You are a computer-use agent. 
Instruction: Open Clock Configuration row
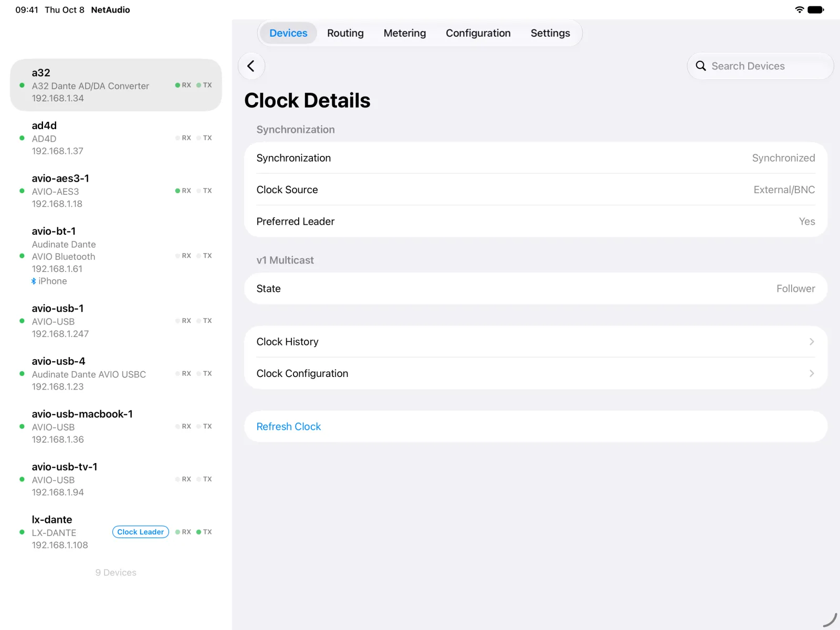coord(536,373)
